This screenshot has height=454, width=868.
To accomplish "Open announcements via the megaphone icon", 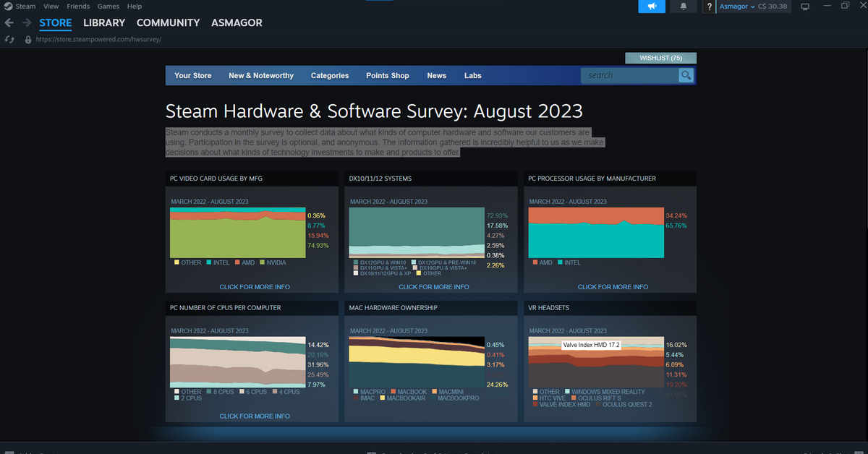I will pyautogui.click(x=652, y=7).
